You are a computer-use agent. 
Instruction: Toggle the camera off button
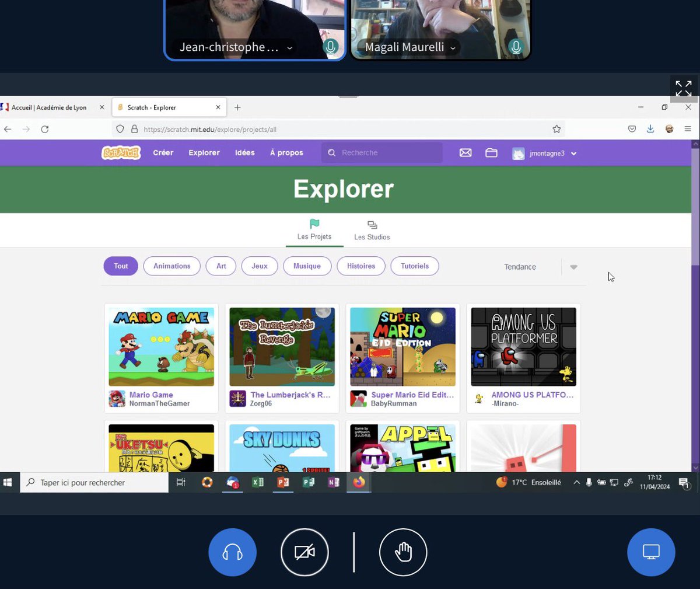coord(304,552)
